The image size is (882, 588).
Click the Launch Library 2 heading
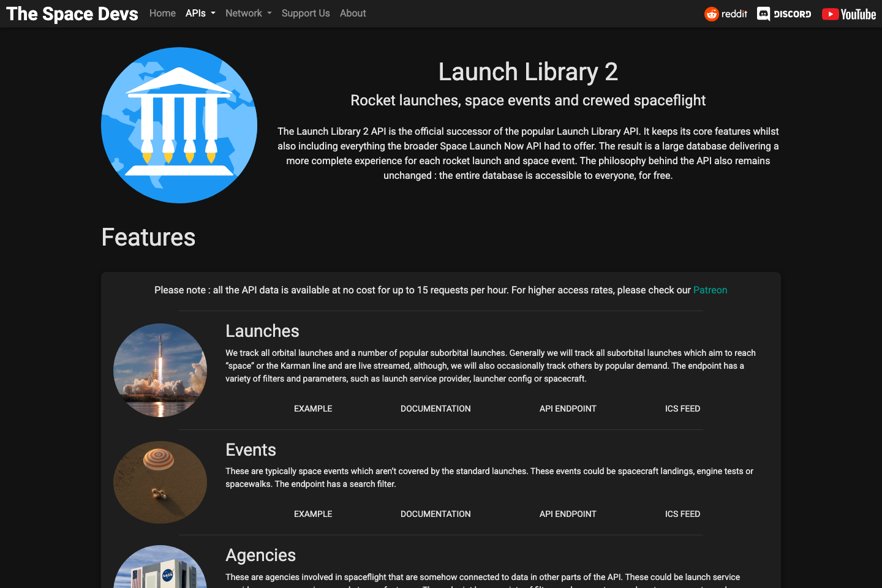pos(528,72)
